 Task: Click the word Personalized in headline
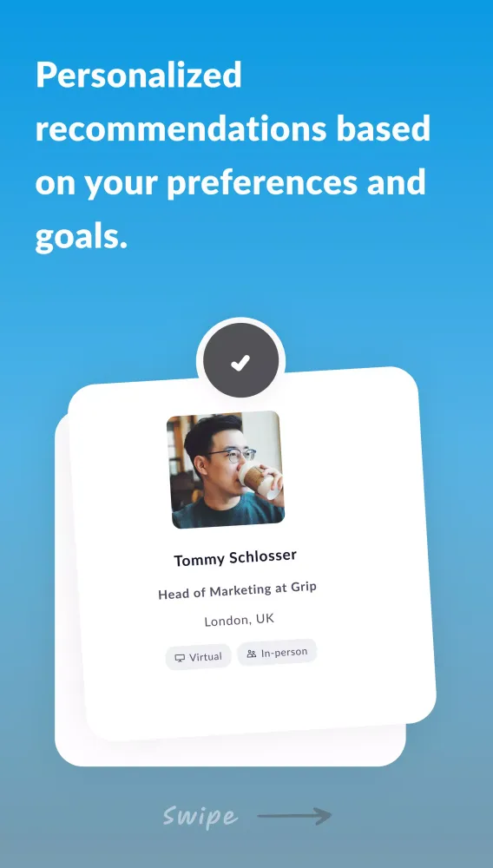[x=139, y=76]
